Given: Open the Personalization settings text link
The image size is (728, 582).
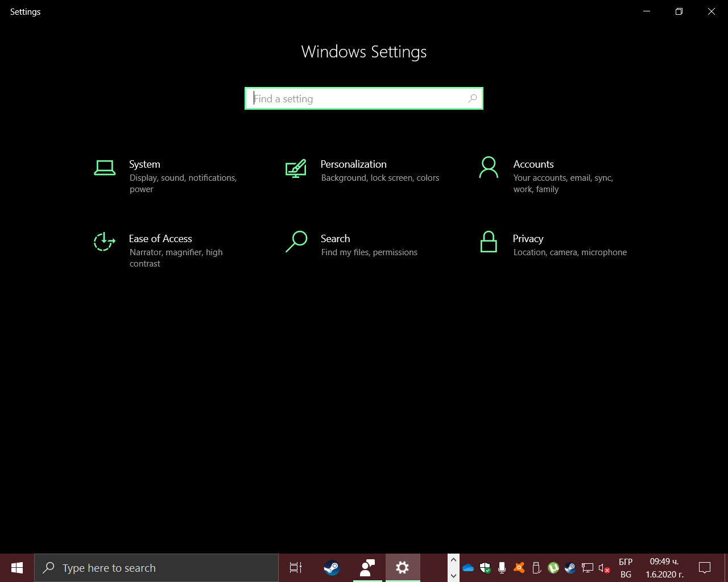Looking at the screenshot, I should click(353, 164).
